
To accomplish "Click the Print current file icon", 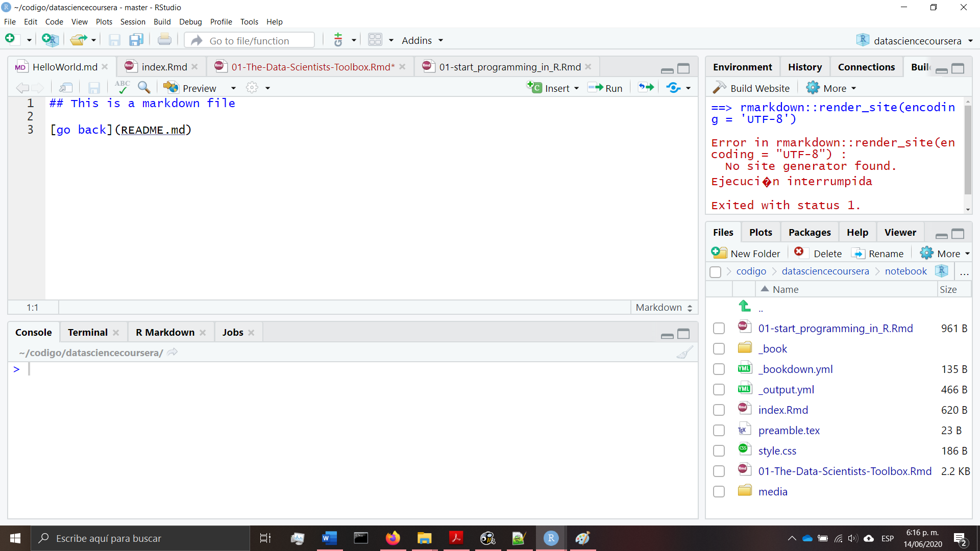I will pyautogui.click(x=164, y=39).
